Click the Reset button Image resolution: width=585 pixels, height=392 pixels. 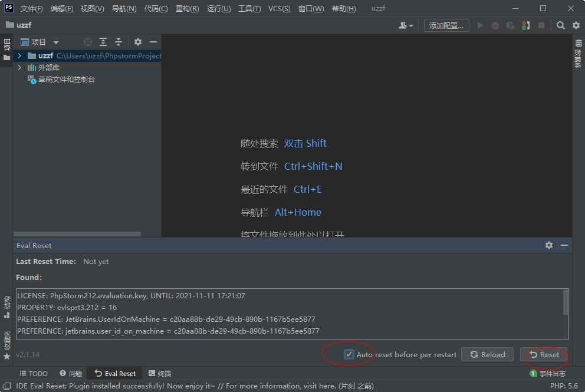(544, 354)
